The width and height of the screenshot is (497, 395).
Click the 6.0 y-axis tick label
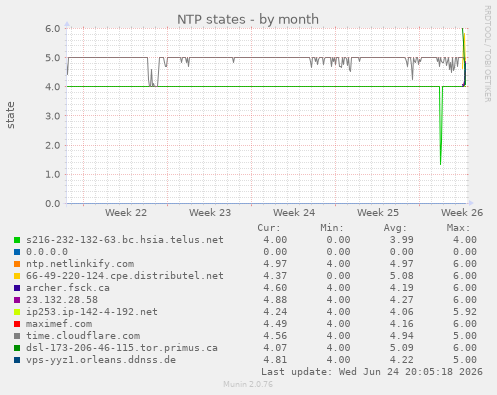[53, 28]
